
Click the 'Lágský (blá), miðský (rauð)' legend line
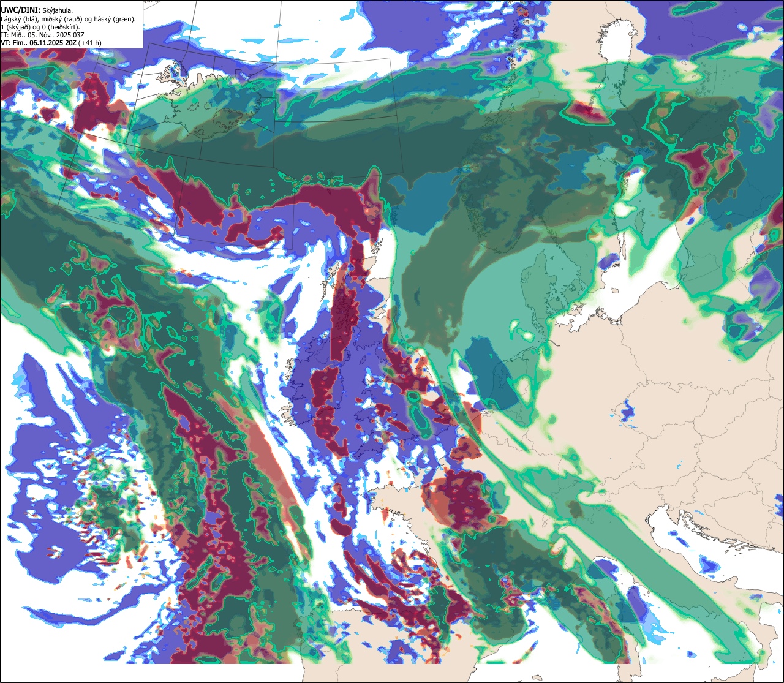68,19
